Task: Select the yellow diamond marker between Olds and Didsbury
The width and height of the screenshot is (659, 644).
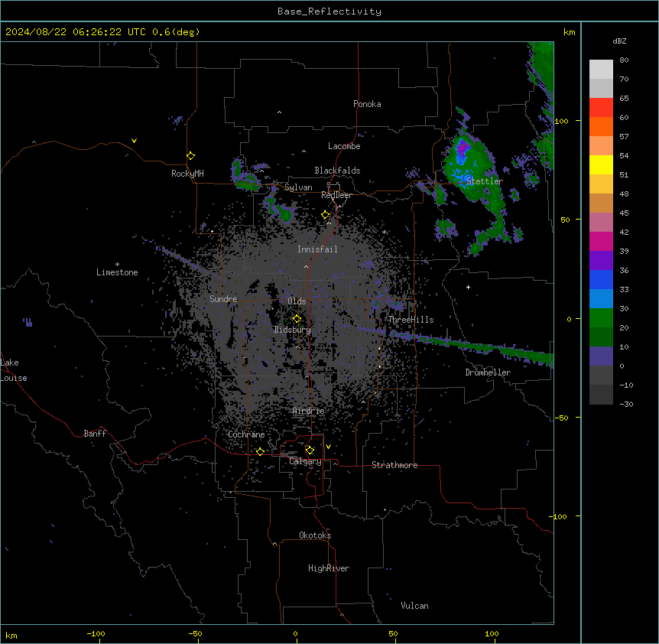Action: [x=297, y=319]
